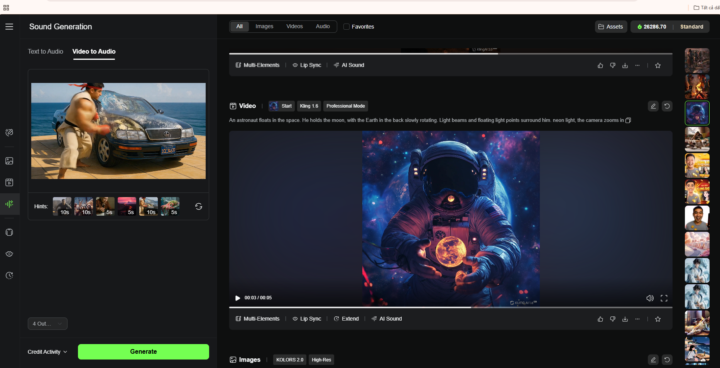Click the video progress bar

point(450,307)
